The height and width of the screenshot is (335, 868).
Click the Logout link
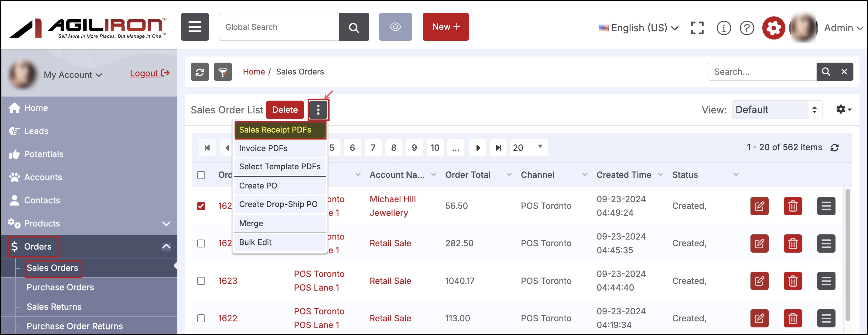point(150,73)
